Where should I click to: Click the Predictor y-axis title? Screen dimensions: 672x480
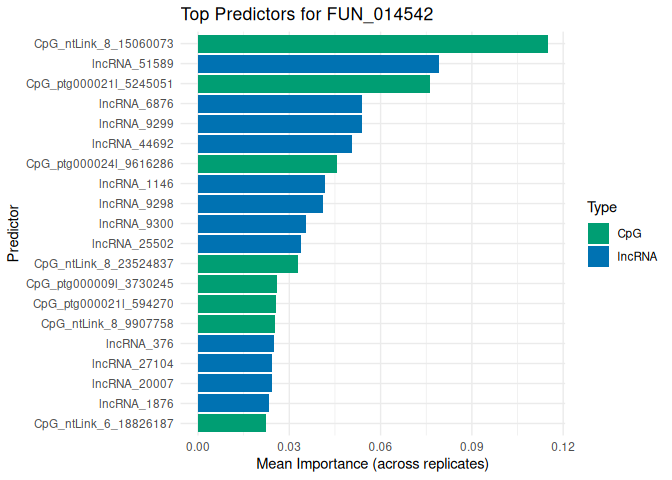coord(13,234)
